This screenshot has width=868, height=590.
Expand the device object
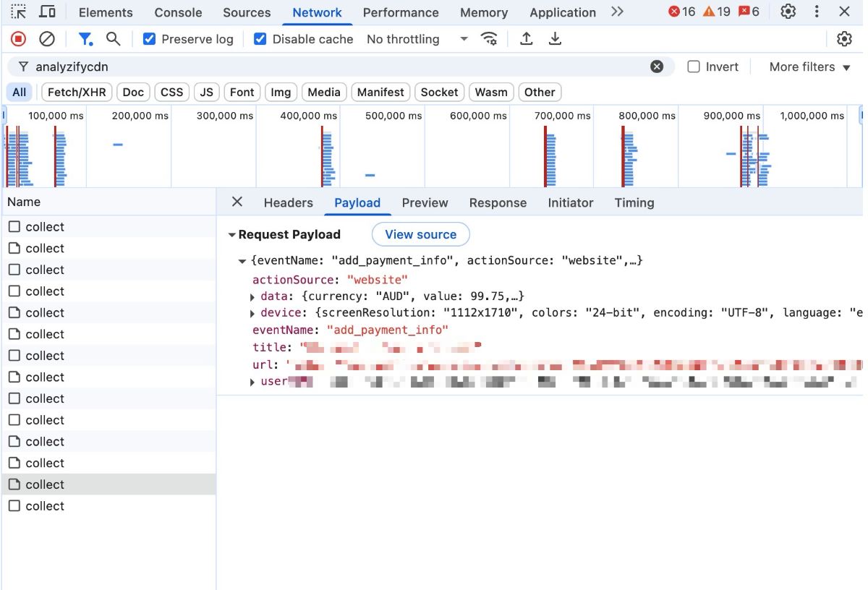click(x=252, y=313)
